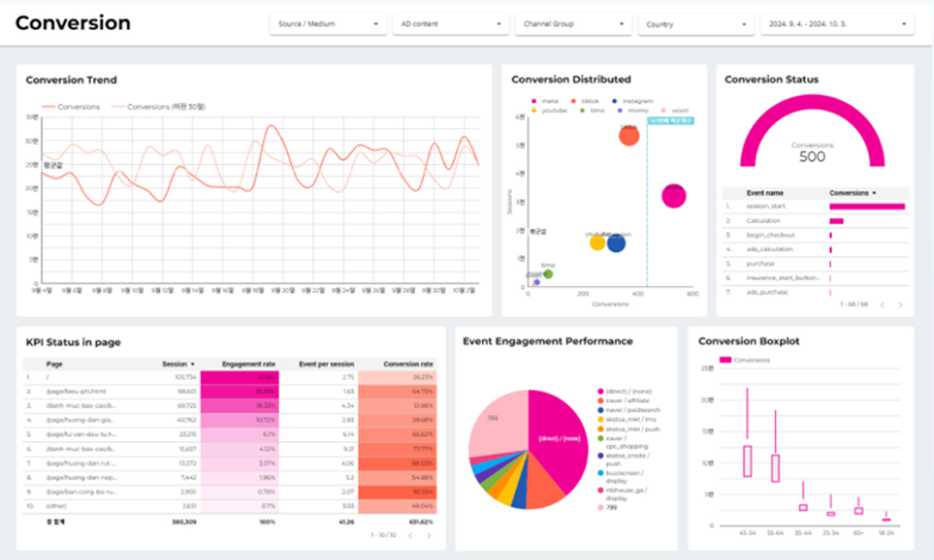Image resolution: width=934 pixels, height=560 pixels.
Task: Expand the AD content dropdown
Action: tap(451, 24)
